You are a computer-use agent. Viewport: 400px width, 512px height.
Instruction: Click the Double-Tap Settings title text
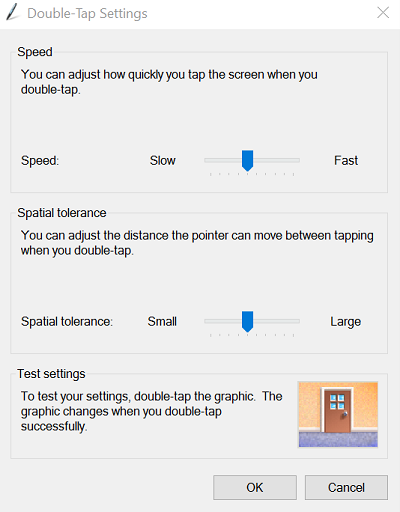[x=87, y=14]
